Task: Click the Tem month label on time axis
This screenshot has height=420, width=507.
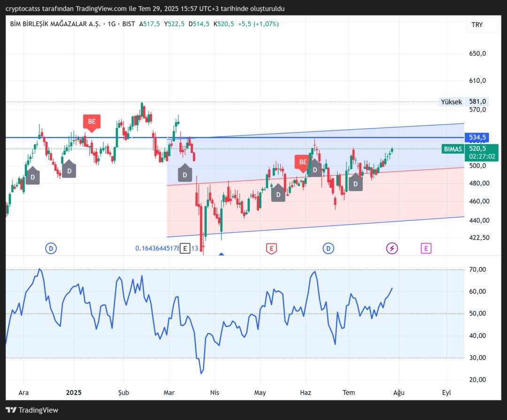Action: (348, 392)
